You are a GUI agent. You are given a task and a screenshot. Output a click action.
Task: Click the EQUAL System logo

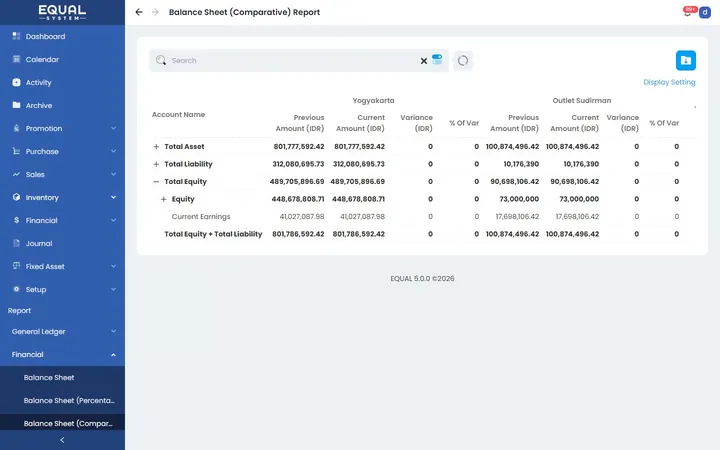click(x=62, y=12)
